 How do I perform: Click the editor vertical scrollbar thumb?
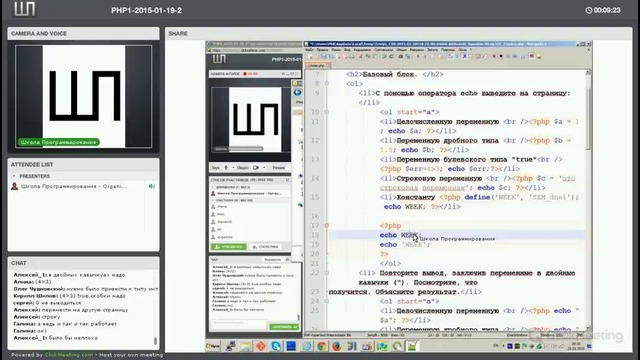click(x=588, y=118)
